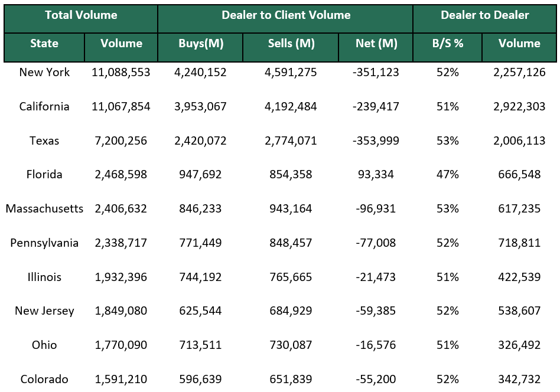Click Illinois buys value 744,192
Screen dimensions: 560x392
(x=201, y=277)
